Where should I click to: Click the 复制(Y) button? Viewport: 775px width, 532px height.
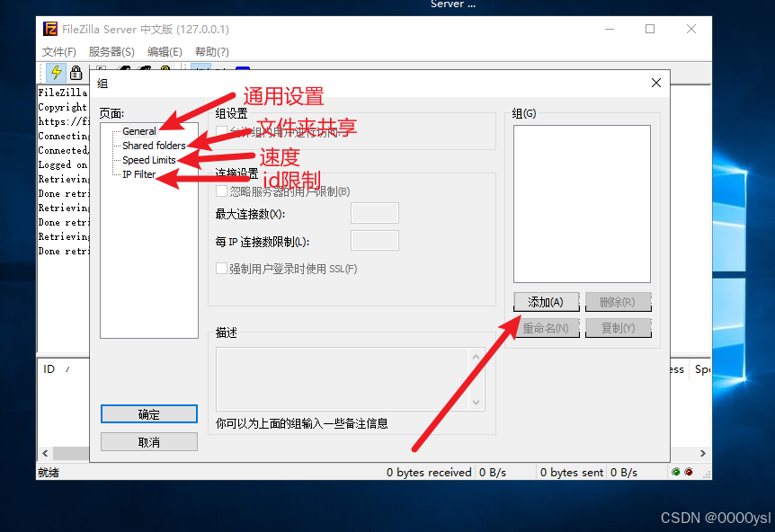[x=618, y=328]
